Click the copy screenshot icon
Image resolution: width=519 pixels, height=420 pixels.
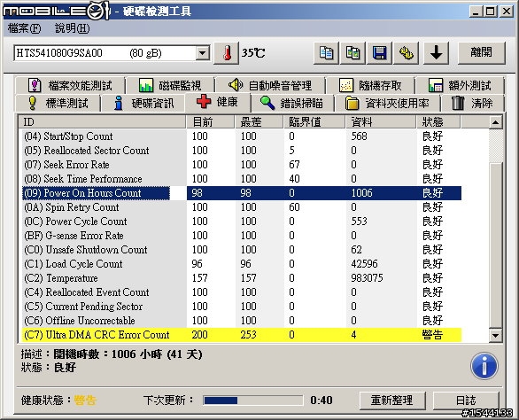[x=352, y=53]
